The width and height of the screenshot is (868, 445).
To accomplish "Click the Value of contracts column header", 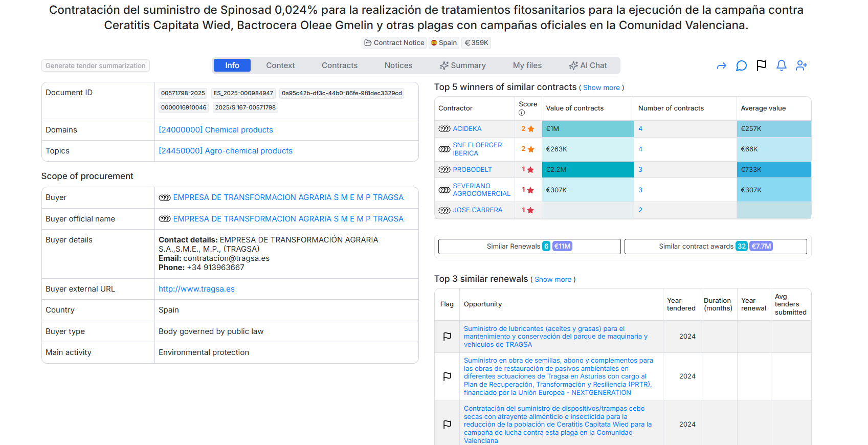I will click(574, 108).
